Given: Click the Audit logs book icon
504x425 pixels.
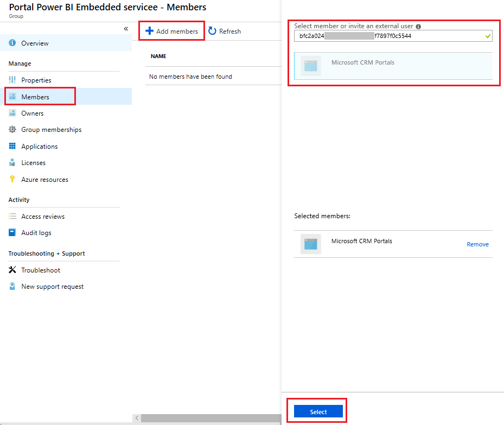Looking at the screenshot, I should point(12,232).
